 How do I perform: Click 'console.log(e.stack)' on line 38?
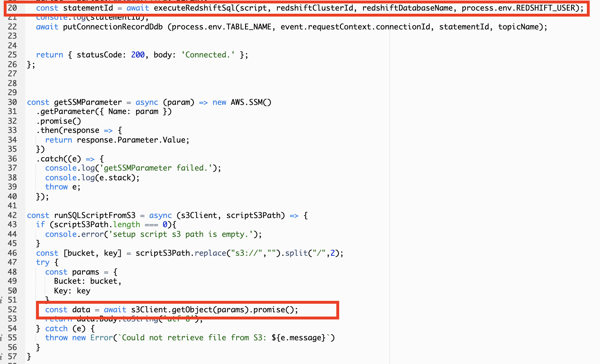click(x=90, y=177)
